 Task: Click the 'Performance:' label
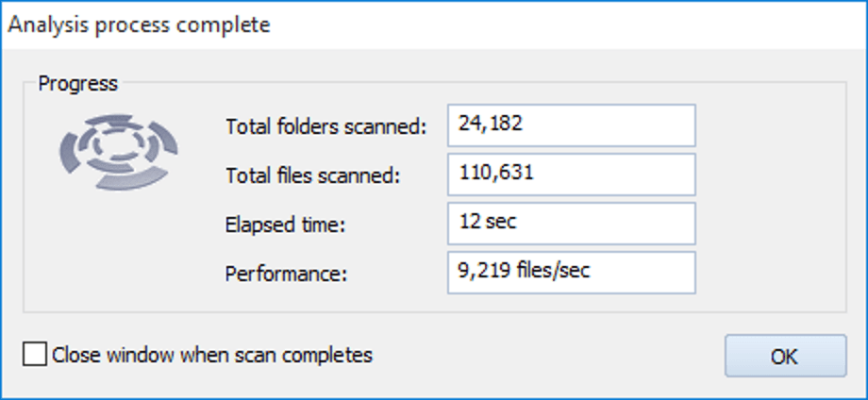(x=286, y=274)
